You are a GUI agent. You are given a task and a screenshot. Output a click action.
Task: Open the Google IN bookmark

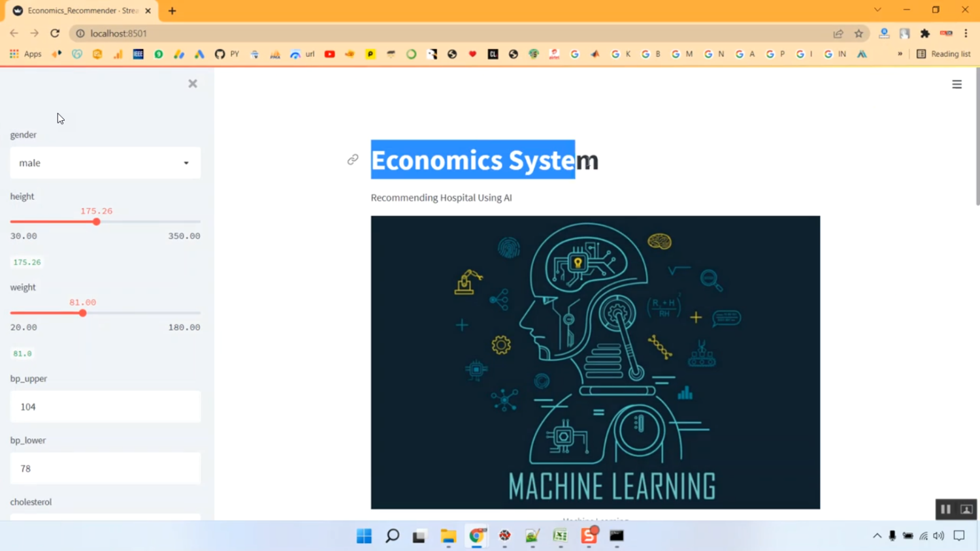click(836, 54)
